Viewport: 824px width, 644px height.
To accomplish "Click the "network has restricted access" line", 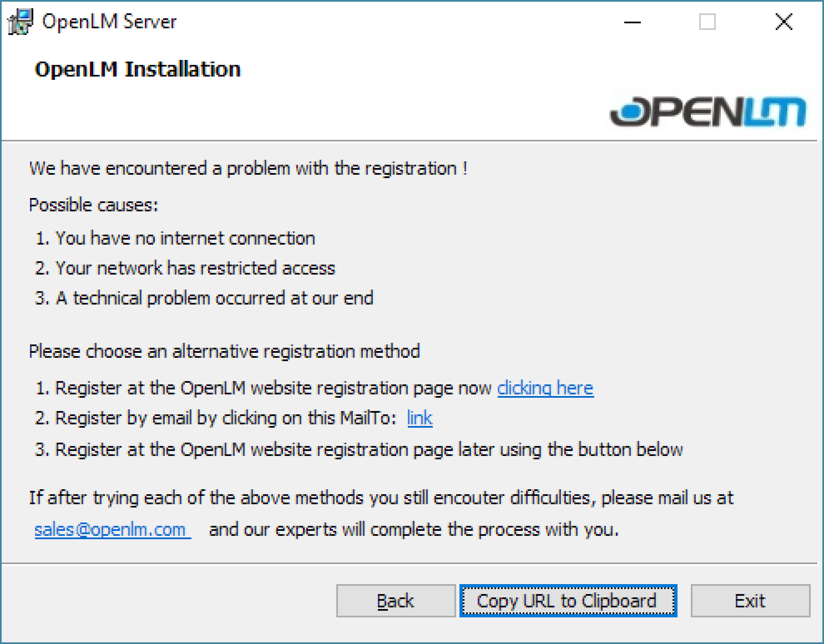I will click(x=195, y=268).
